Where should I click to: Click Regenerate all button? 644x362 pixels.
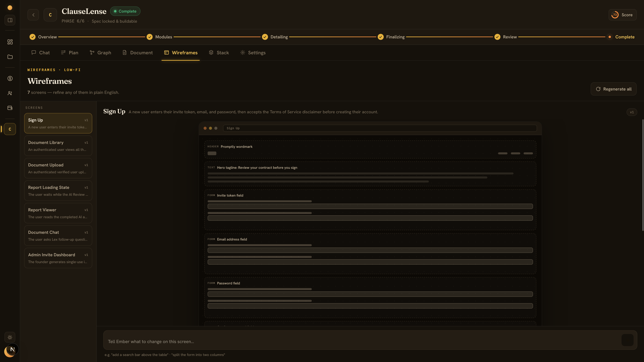pyautogui.click(x=613, y=89)
